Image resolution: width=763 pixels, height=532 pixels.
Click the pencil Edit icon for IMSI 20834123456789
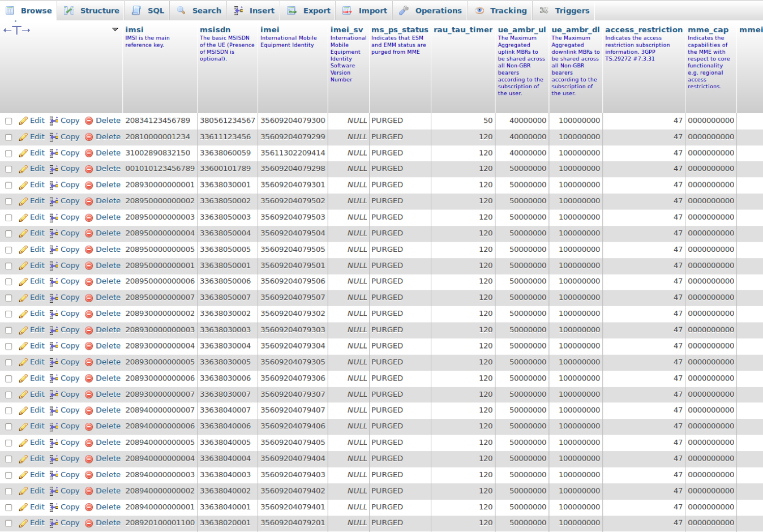23,121
